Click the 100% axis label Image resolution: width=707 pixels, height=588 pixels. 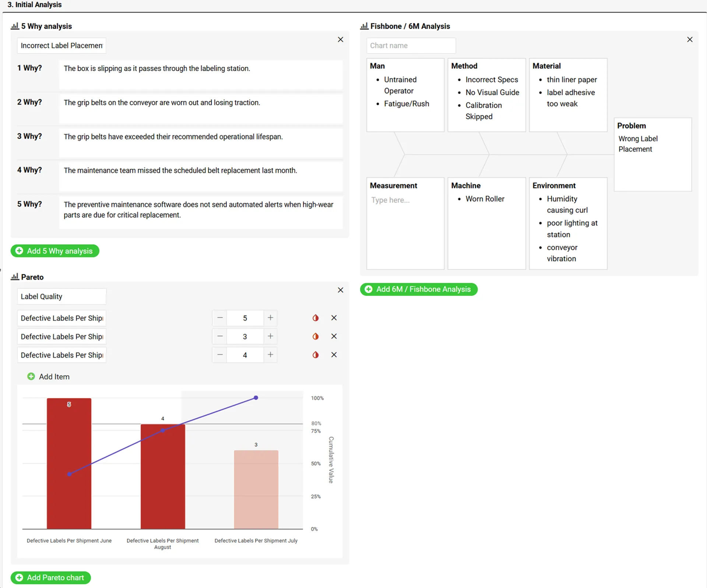tap(317, 398)
